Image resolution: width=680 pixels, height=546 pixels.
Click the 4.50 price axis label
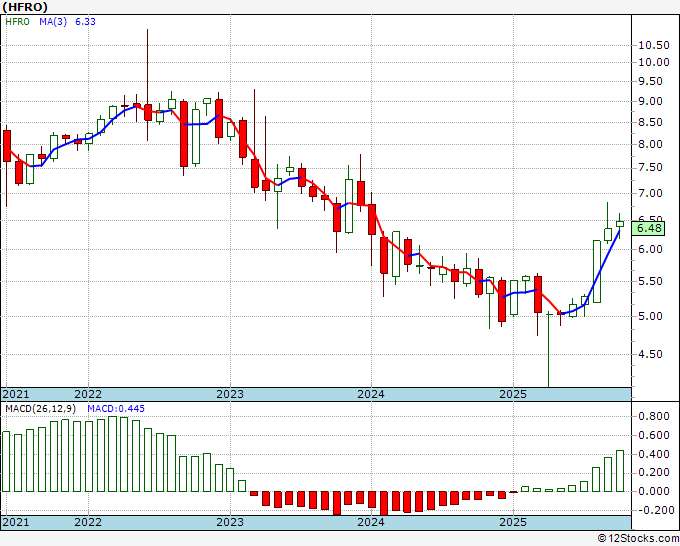650,354
